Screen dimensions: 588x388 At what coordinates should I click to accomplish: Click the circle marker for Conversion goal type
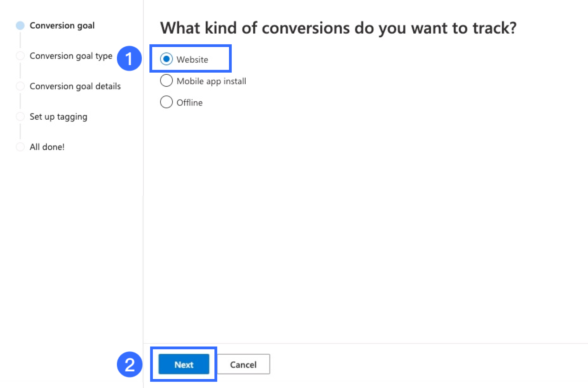(20, 56)
